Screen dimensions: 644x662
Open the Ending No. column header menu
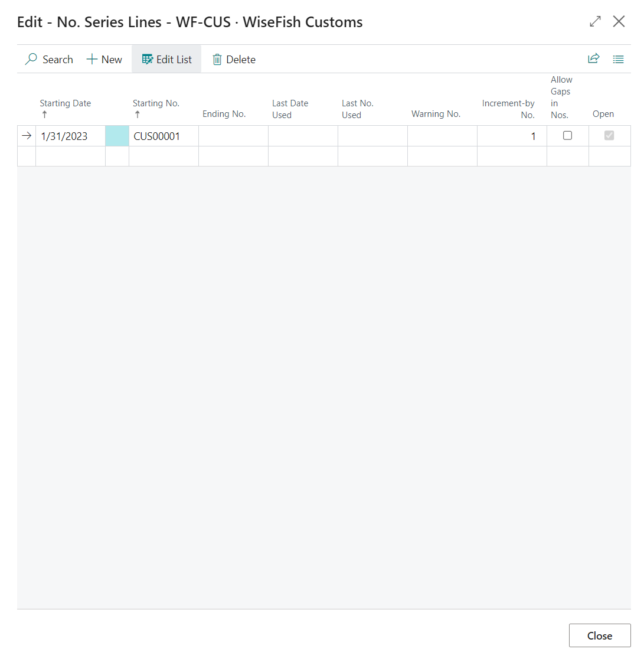(x=224, y=114)
